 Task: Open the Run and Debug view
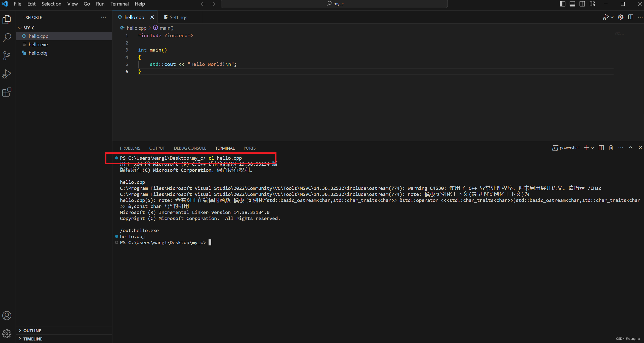[7, 74]
